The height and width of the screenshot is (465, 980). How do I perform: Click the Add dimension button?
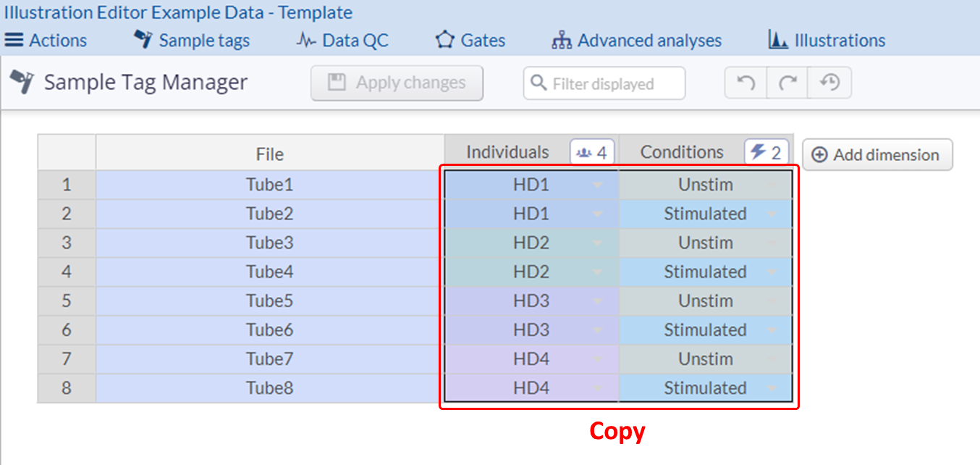(x=877, y=155)
